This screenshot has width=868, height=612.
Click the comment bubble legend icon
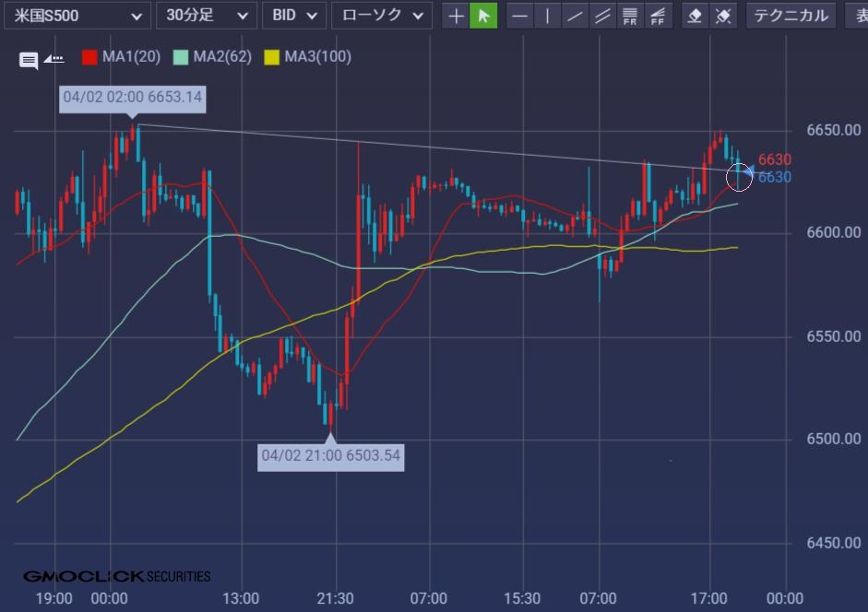pos(29,60)
